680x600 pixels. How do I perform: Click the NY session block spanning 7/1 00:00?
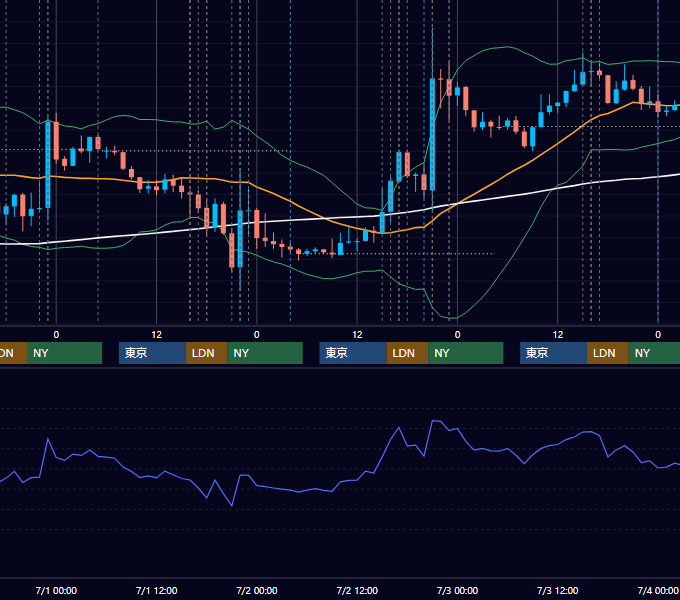[x=64, y=353]
